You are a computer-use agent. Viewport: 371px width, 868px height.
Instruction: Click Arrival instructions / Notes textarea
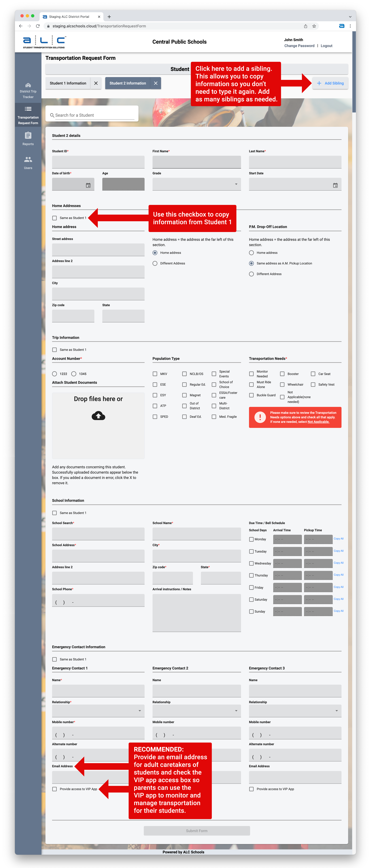tap(197, 613)
